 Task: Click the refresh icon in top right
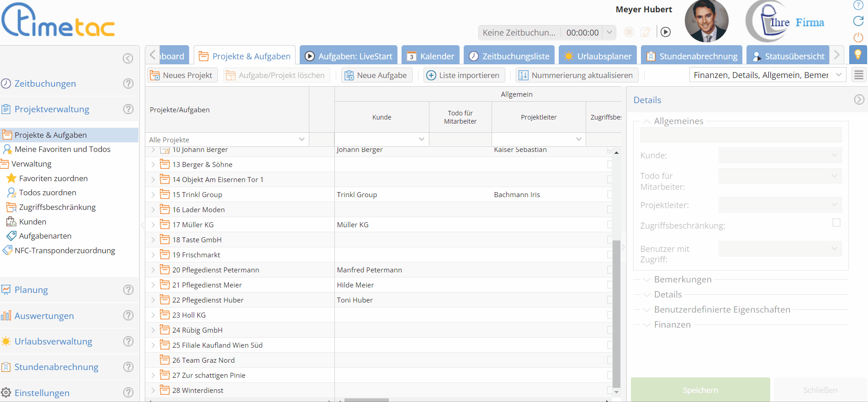(x=858, y=21)
